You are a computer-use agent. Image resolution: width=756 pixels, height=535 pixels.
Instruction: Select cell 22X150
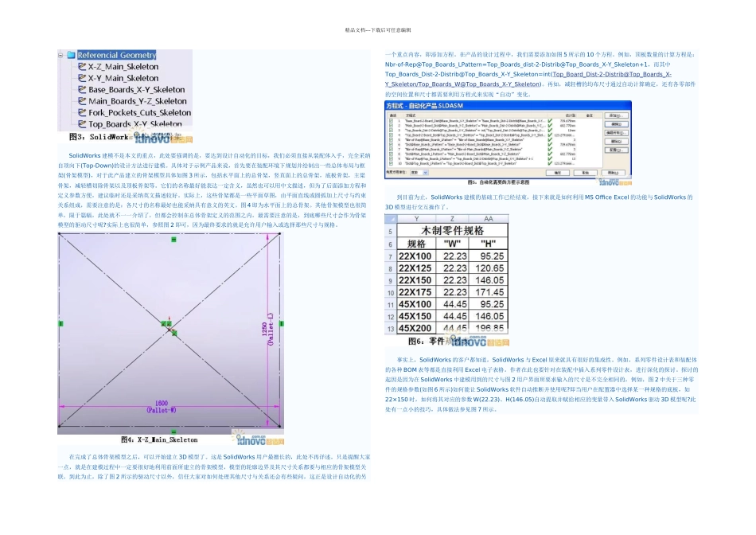[x=416, y=280]
